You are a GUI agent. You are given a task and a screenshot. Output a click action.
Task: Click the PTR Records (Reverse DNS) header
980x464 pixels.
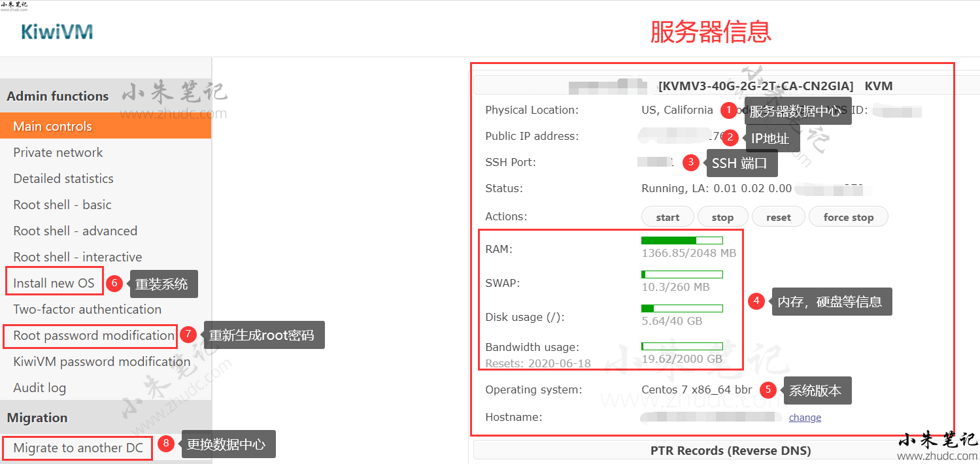[x=730, y=450]
